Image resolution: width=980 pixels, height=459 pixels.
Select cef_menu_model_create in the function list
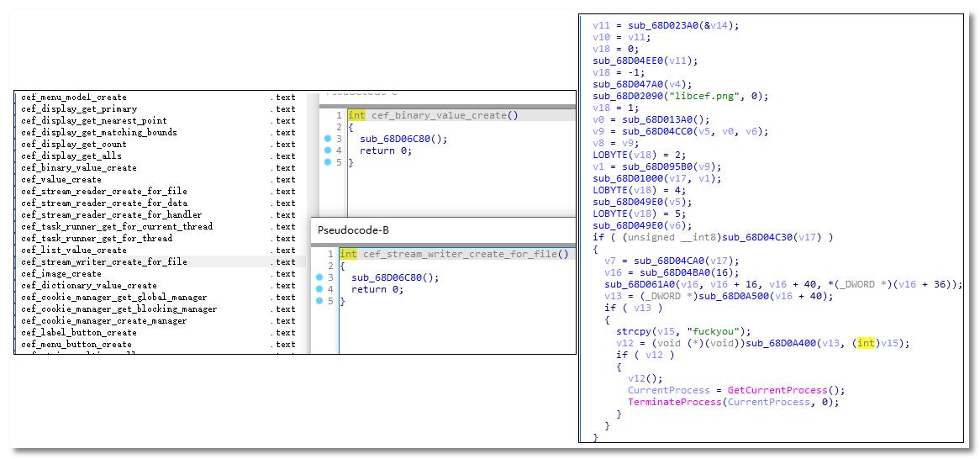pos(74,98)
